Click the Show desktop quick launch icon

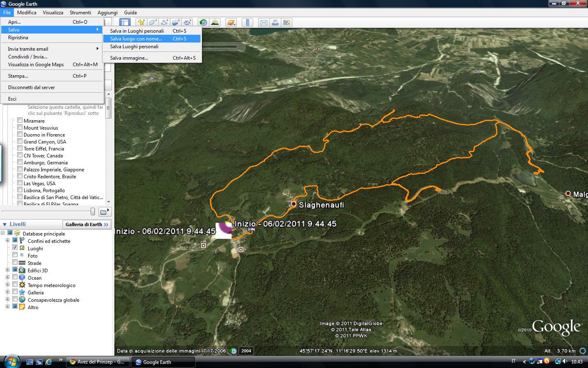pyautogui.click(x=29, y=362)
